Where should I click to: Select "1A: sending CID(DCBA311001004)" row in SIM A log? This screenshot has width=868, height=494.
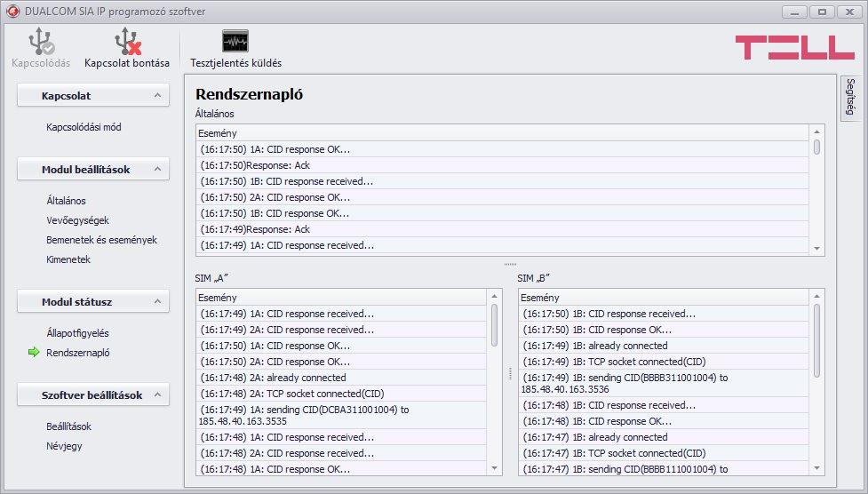point(341,415)
